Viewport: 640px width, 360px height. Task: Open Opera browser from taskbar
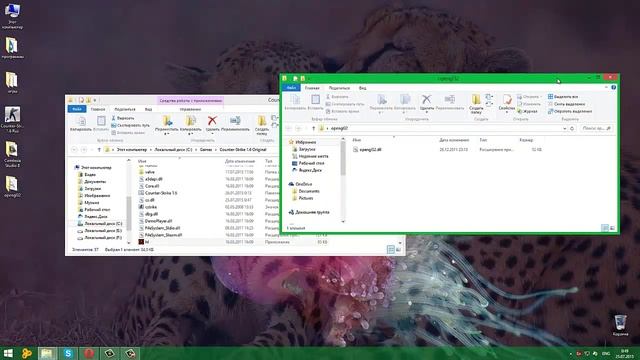click(x=89, y=353)
